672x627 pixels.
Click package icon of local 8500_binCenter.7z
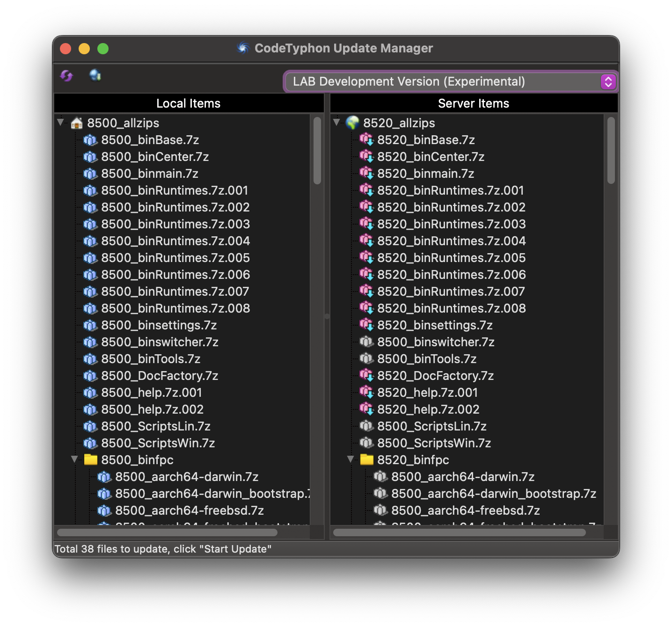[x=90, y=157]
